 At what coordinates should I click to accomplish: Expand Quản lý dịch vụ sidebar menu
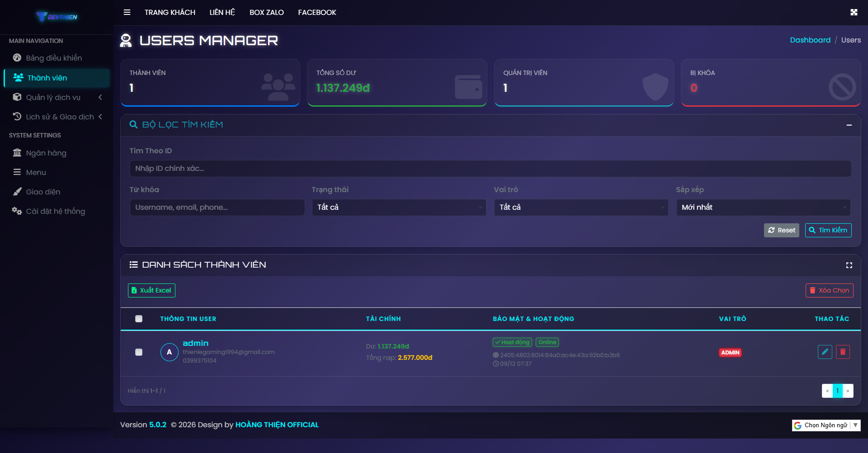(53, 97)
